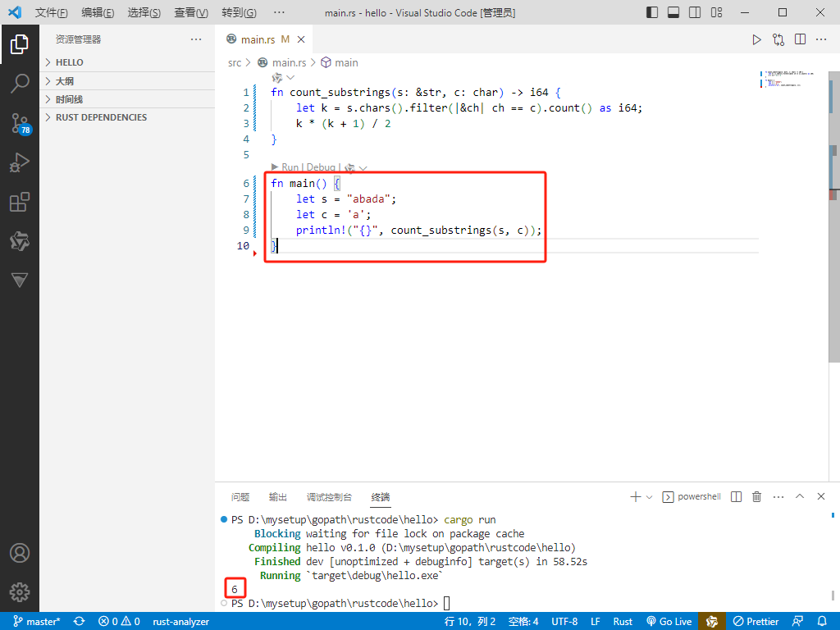The width and height of the screenshot is (840, 630).
Task: Expand the HELLO folder section
Action: click(x=127, y=62)
